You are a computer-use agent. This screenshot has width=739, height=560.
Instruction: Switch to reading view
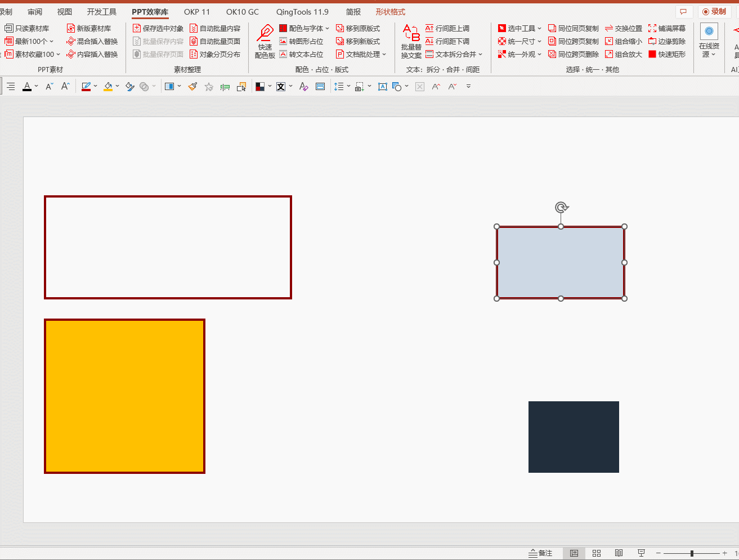click(x=619, y=553)
